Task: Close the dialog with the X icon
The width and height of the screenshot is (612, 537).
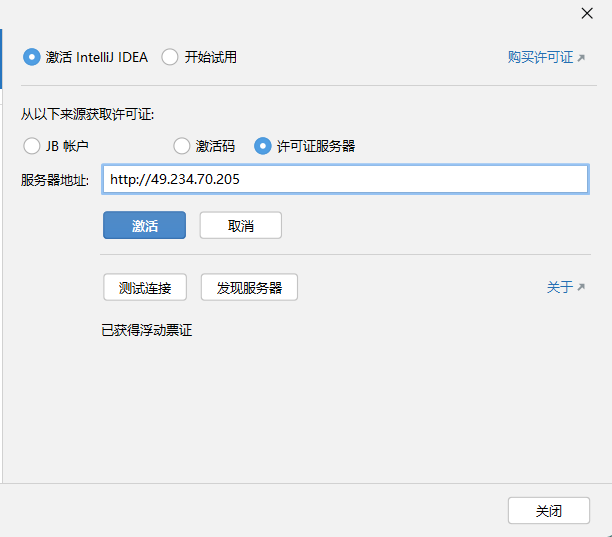Action: (x=587, y=13)
